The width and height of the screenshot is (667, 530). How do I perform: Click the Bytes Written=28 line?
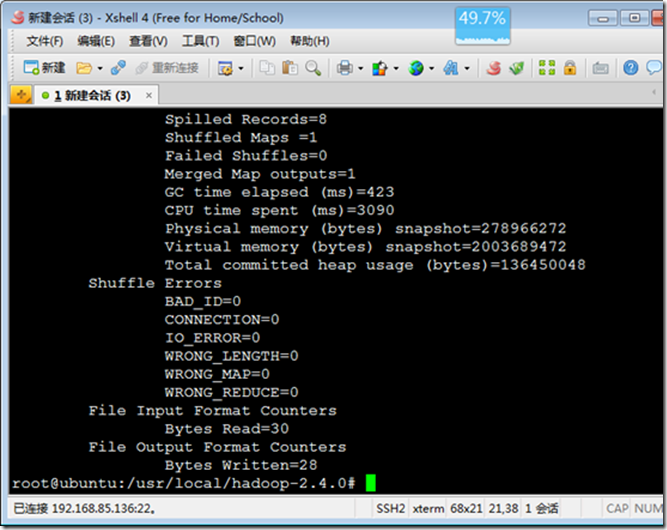[x=241, y=465]
